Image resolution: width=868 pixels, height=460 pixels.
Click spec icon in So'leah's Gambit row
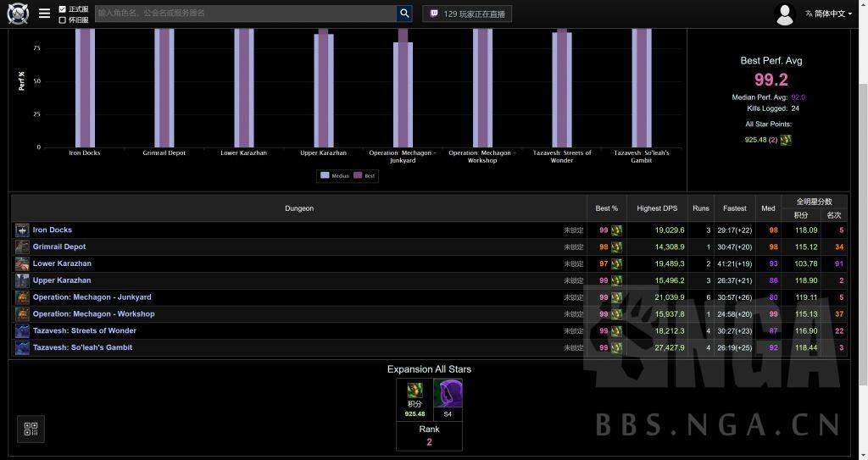[617, 347]
